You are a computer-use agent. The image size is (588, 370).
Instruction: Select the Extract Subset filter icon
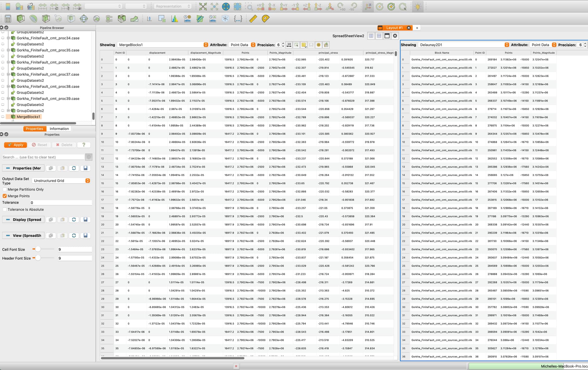click(x=71, y=19)
